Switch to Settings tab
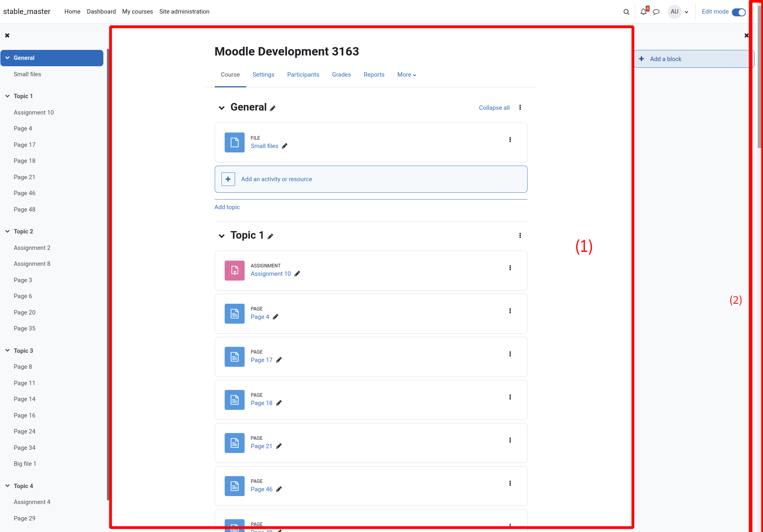The width and height of the screenshot is (763, 532). click(x=263, y=75)
